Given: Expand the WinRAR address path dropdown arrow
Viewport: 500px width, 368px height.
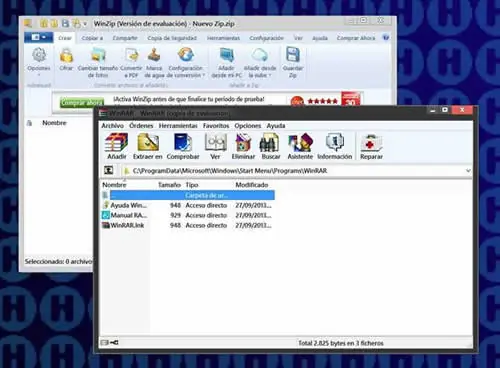Looking at the screenshot, I should (468, 171).
